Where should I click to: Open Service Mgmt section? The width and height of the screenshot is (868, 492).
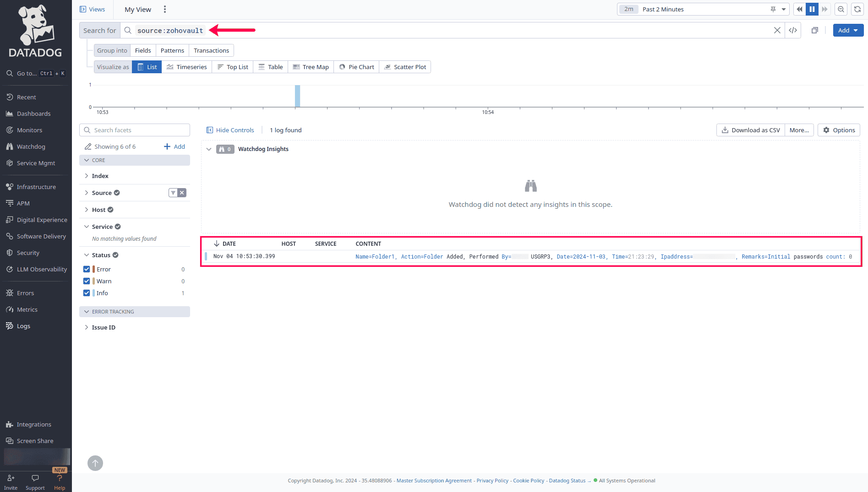pos(36,163)
